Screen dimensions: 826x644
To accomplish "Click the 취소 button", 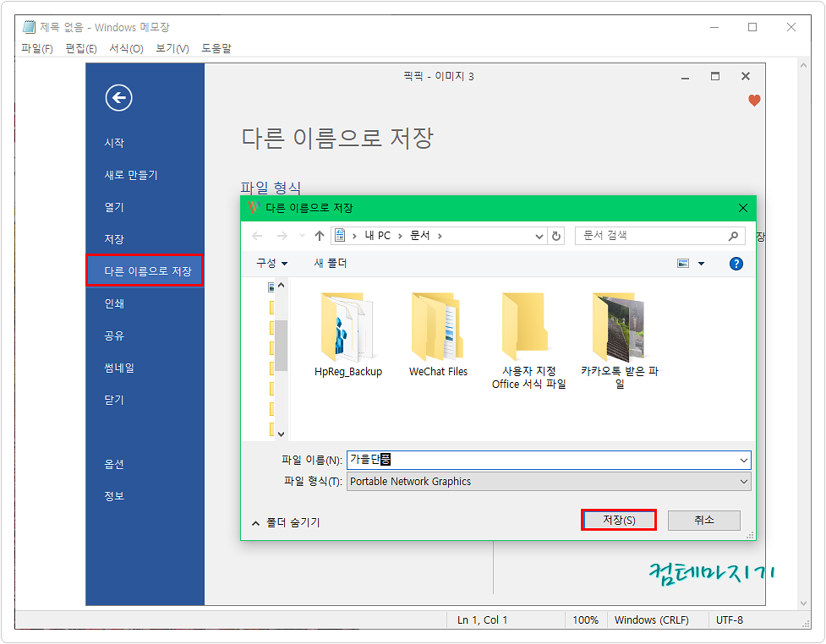I will (x=703, y=521).
